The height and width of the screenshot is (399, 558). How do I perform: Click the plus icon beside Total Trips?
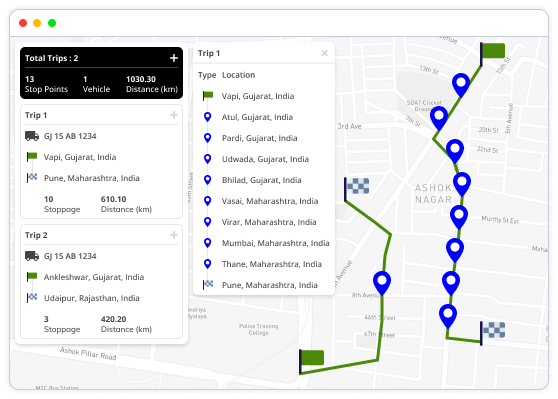pos(174,58)
